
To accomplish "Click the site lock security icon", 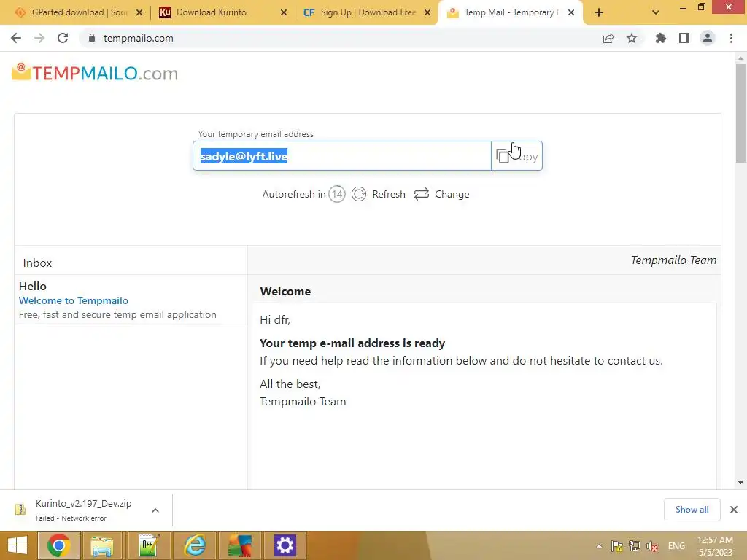I will 91,38.
